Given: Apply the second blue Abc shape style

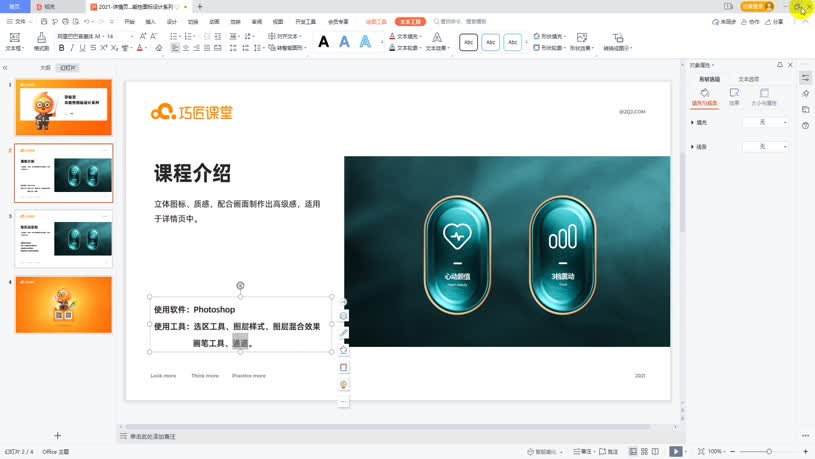Looking at the screenshot, I should (491, 42).
